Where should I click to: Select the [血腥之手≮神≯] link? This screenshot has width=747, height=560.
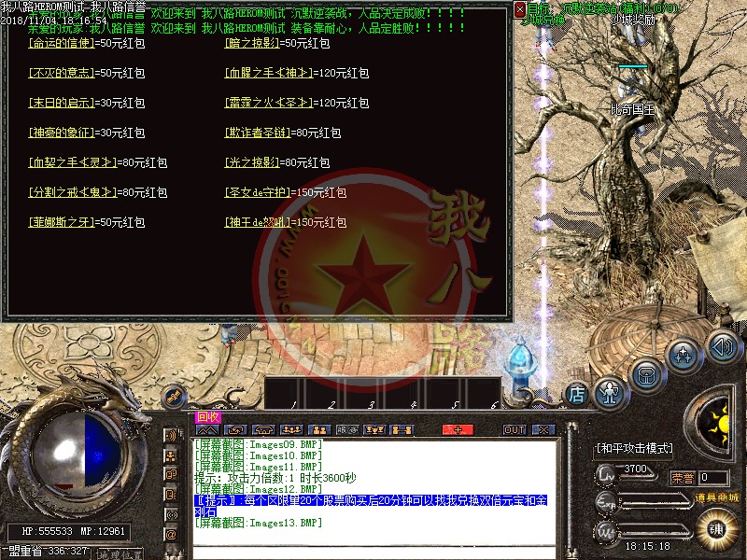[x=269, y=73]
